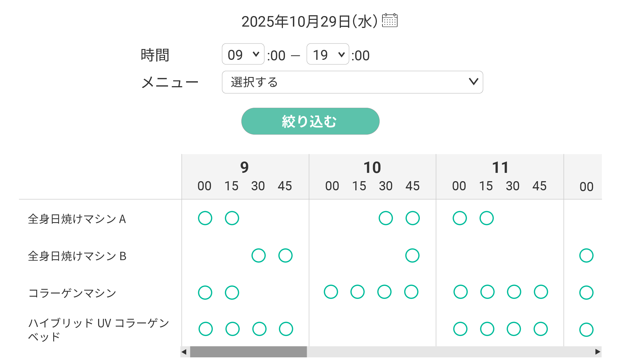
Task: Select 全身日焼けマシン A slot at 11:15
Action: pos(487,218)
